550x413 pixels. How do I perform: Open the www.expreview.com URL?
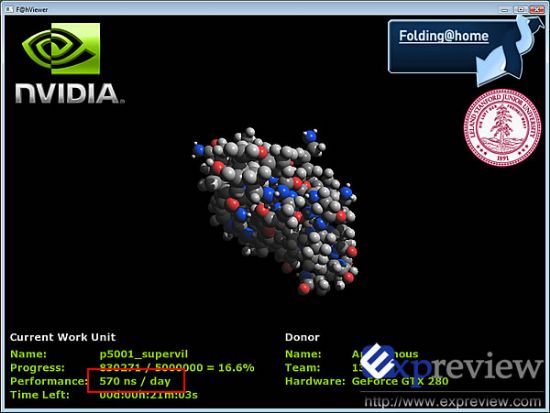453,402
